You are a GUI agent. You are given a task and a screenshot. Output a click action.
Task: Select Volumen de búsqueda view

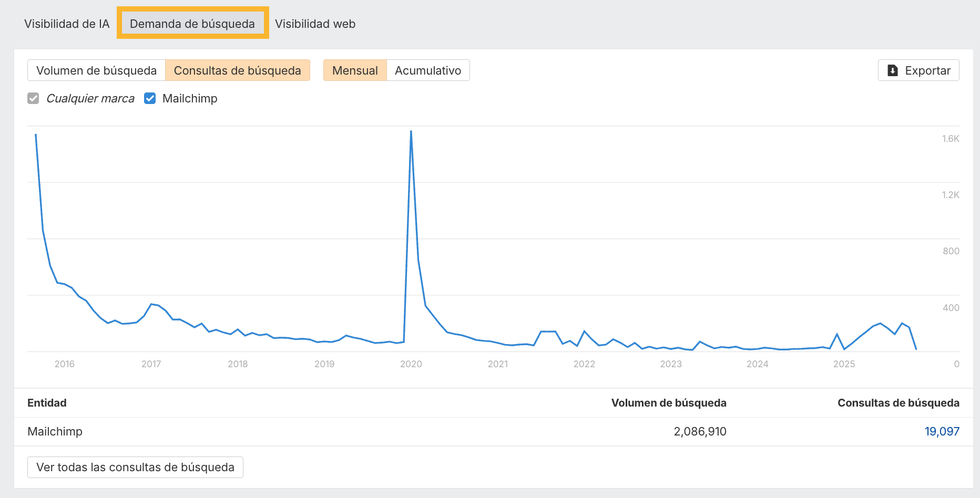tap(96, 70)
